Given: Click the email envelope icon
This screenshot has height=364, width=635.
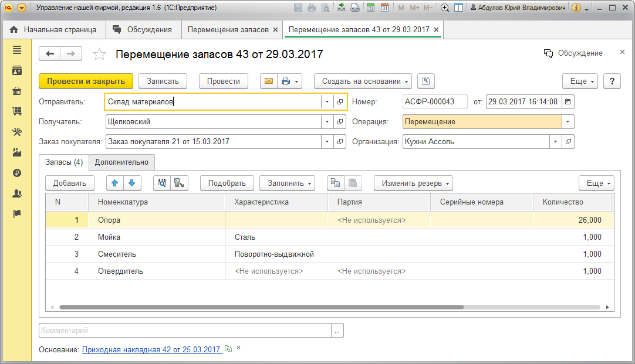Looking at the screenshot, I should 268,81.
